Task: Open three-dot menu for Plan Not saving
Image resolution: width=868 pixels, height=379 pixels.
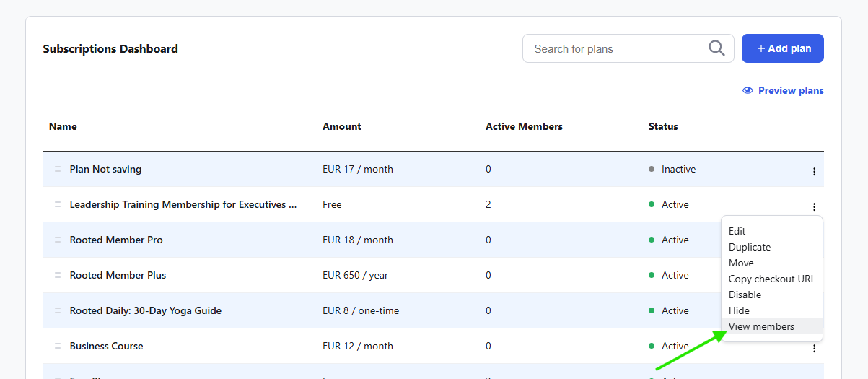Action: [814, 172]
